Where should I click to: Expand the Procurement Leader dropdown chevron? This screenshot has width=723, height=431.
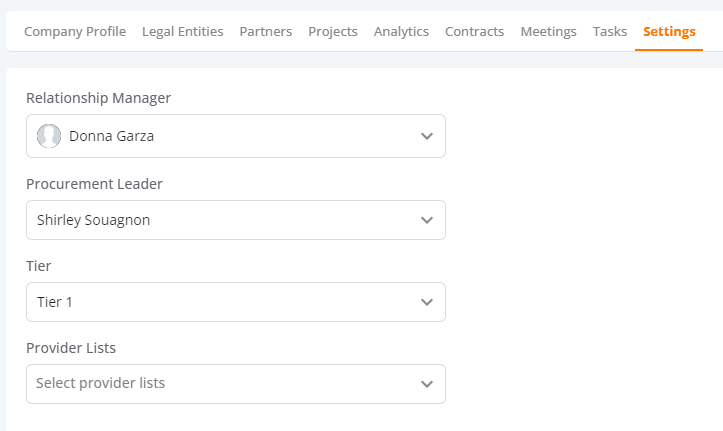[427, 220]
